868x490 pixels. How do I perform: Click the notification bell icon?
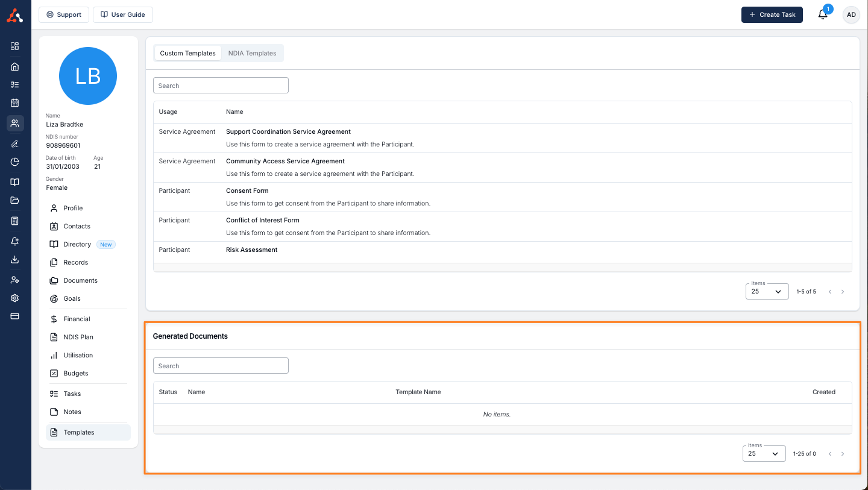823,14
